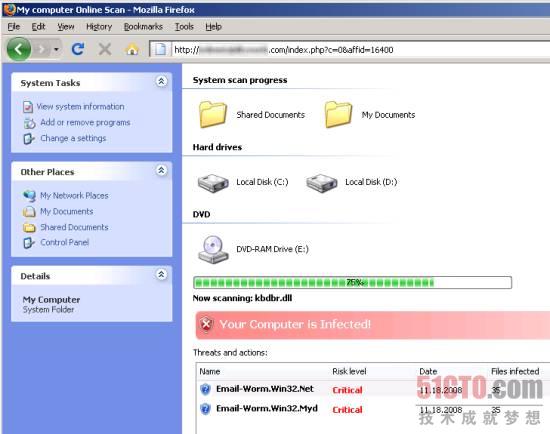Open the back history dropdown arrow
Screen dimensions: 550x434
[x=56, y=49]
